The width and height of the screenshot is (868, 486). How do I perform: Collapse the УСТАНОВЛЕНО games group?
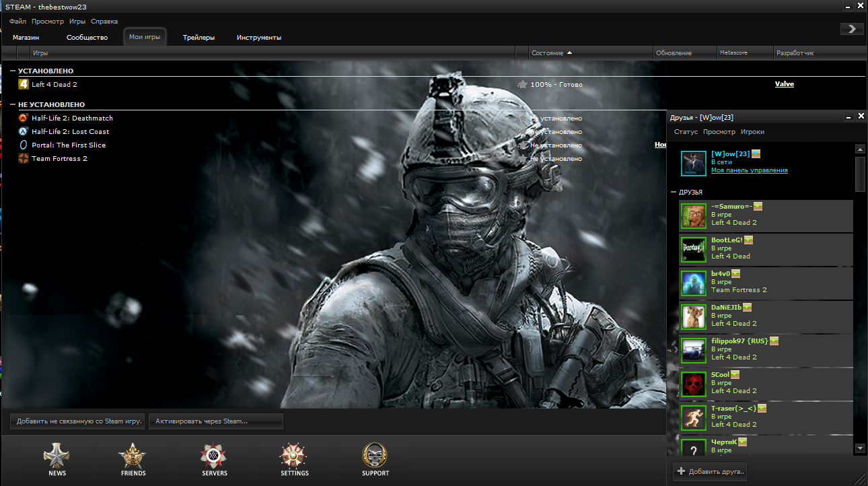[13, 71]
